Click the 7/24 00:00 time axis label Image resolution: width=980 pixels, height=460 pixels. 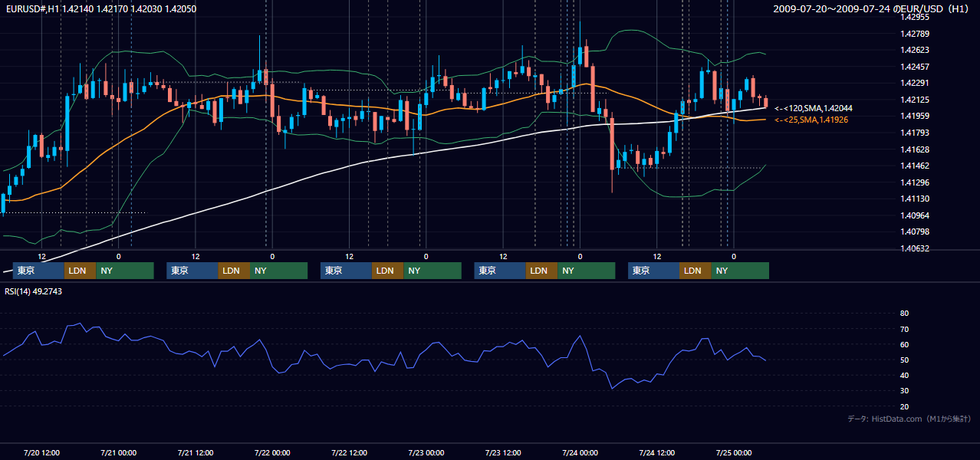tap(580, 452)
